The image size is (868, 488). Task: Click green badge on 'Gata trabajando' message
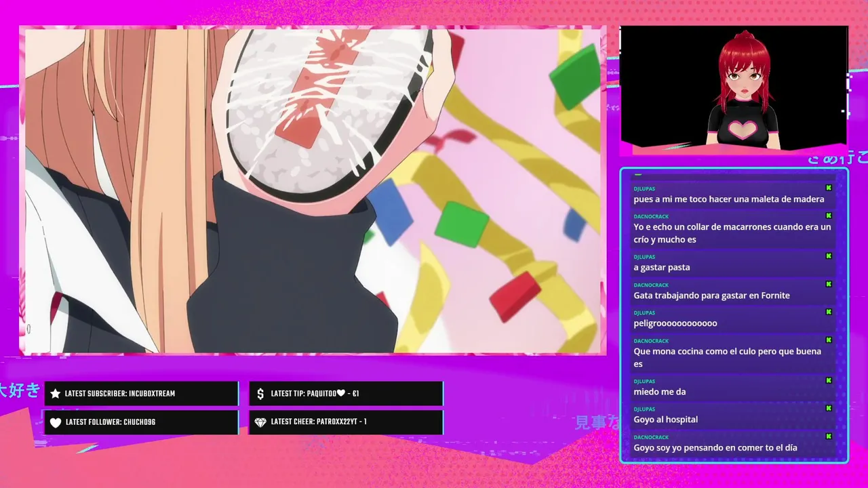(x=829, y=284)
